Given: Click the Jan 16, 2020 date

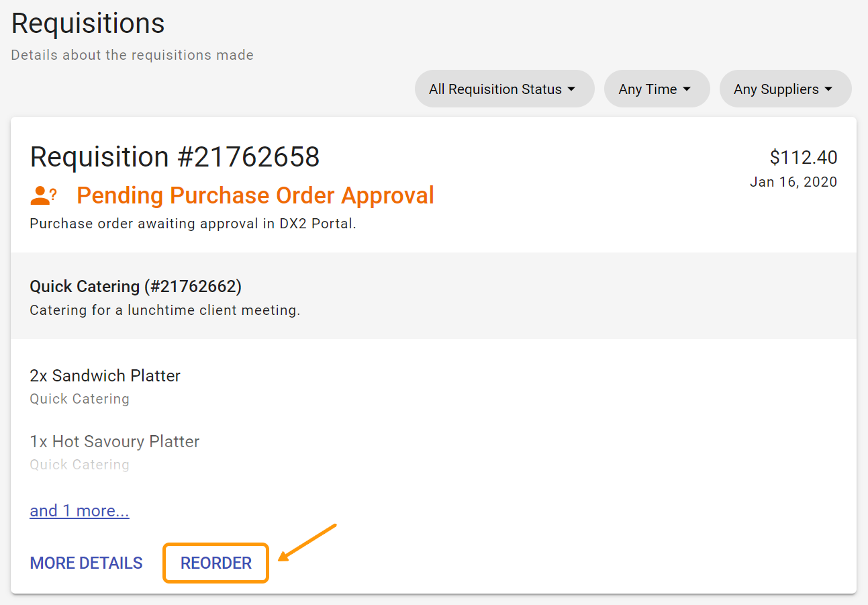Looking at the screenshot, I should (x=793, y=181).
